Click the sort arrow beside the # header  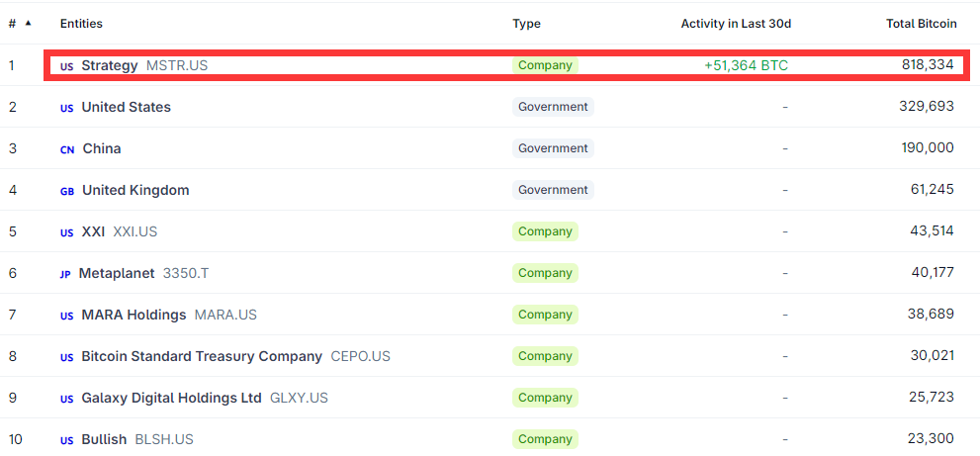click(28, 23)
